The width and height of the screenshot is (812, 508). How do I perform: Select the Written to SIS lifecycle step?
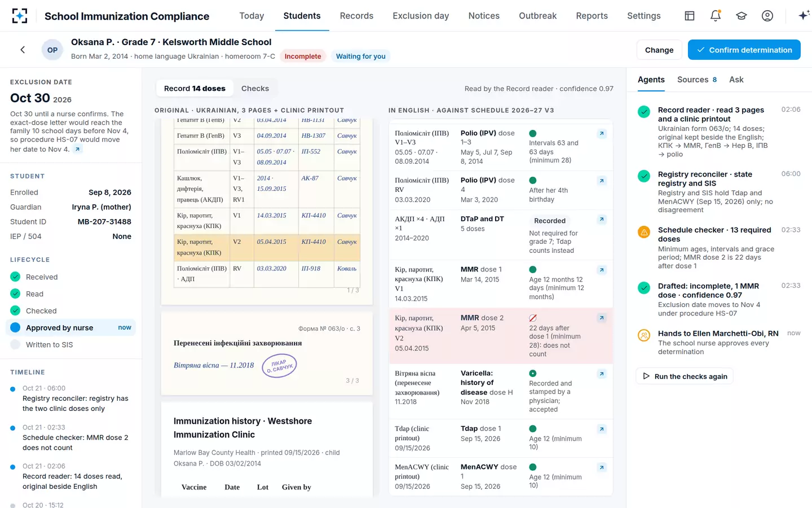click(x=71, y=345)
